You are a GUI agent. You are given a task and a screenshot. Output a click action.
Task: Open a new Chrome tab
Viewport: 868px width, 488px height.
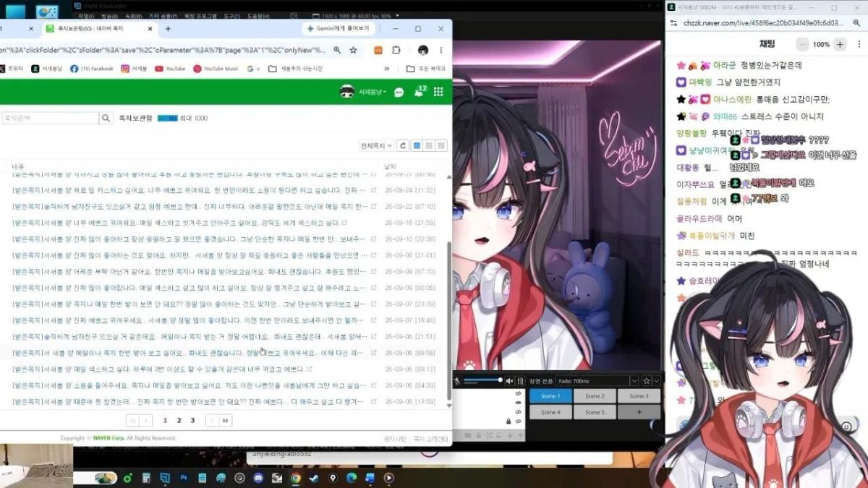tap(168, 29)
